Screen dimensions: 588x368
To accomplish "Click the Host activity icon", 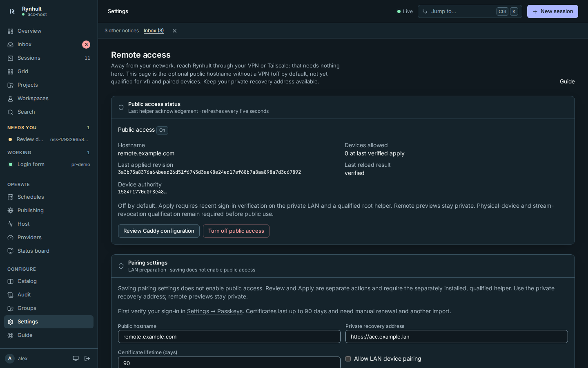I will click(x=11, y=224).
